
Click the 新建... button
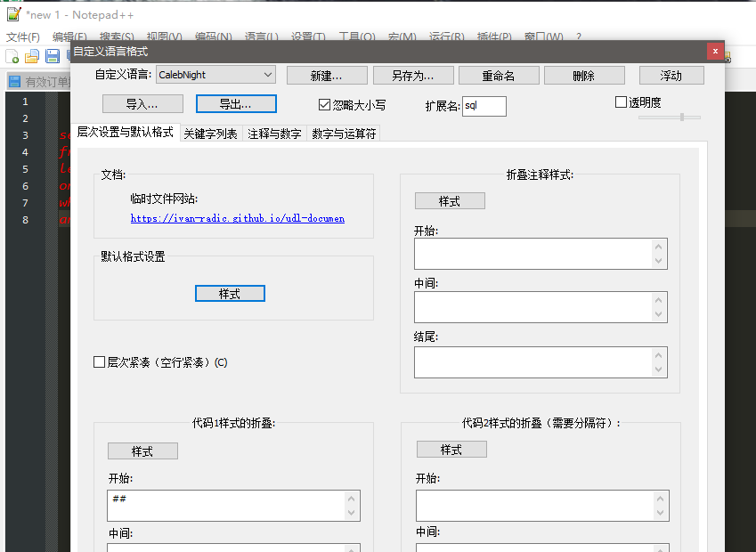click(327, 76)
